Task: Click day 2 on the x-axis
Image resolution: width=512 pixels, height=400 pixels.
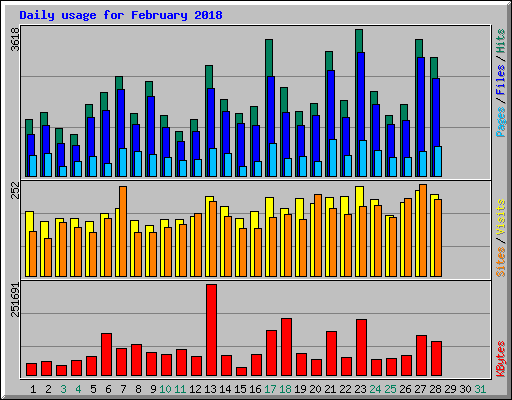Action: coord(48,389)
